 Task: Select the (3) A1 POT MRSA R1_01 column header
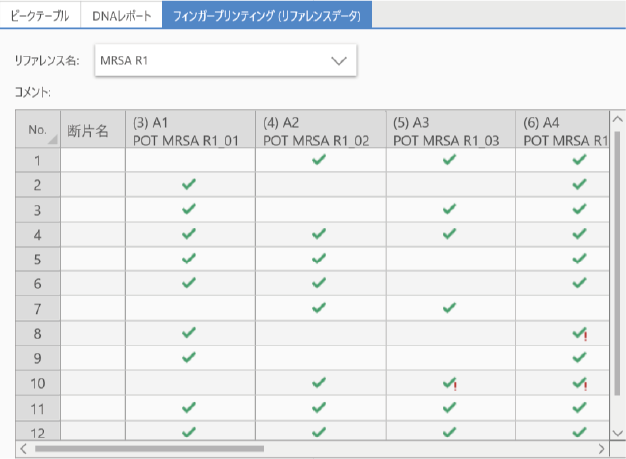click(190, 130)
